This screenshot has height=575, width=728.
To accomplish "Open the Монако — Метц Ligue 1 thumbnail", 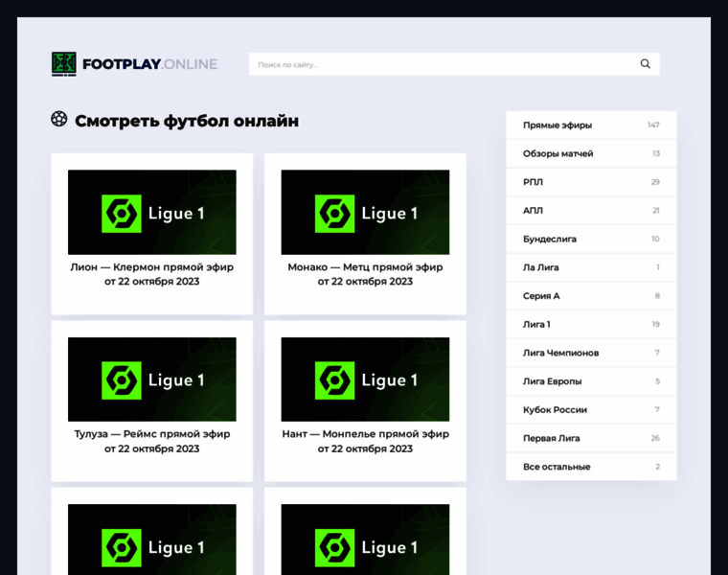I will [365, 212].
